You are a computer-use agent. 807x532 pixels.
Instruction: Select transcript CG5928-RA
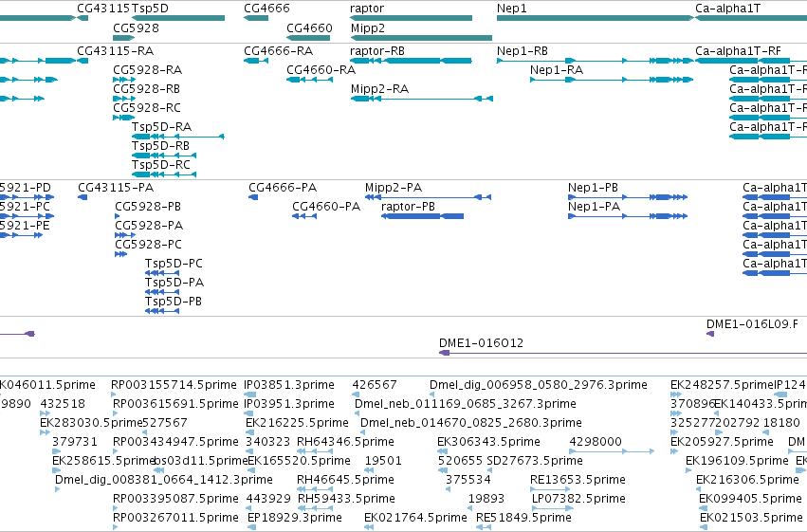(124, 80)
